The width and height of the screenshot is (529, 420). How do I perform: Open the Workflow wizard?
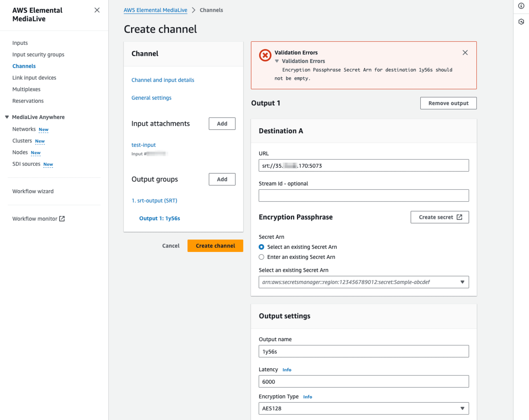pos(33,191)
